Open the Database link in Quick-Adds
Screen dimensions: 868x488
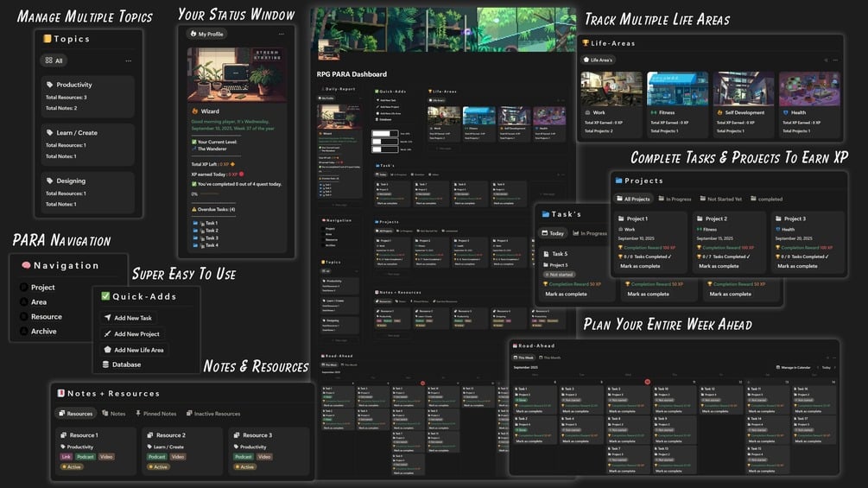pos(122,364)
